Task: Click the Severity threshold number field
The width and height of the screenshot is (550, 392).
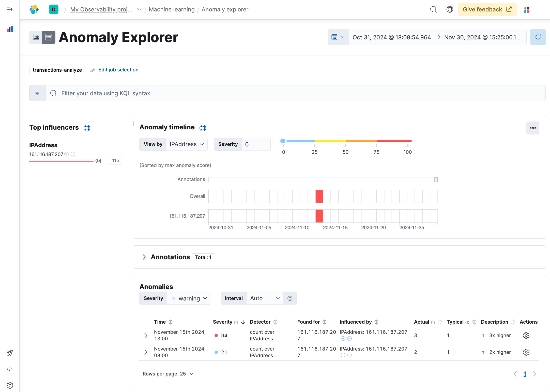Action: tap(256, 144)
